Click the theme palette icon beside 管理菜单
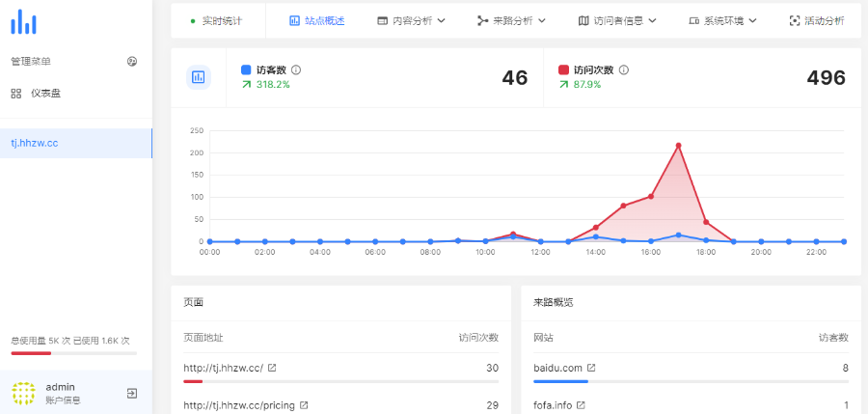The height and width of the screenshot is (414, 868). (x=132, y=62)
